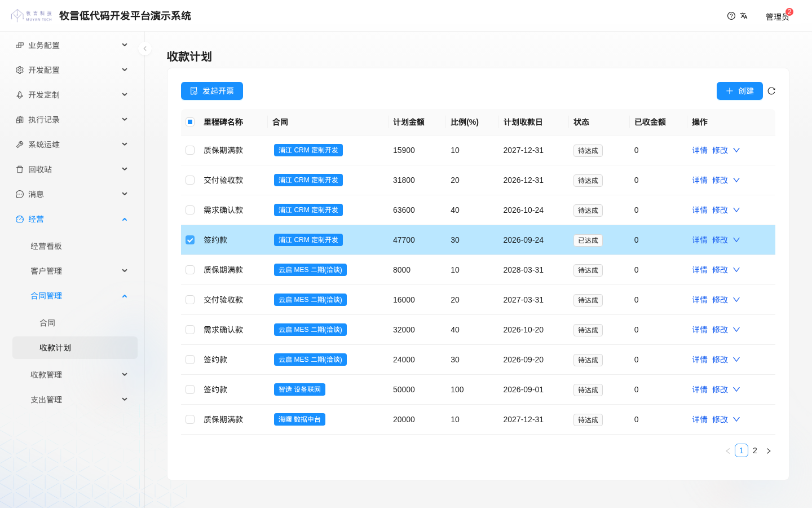This screenshot has width=812, height=508.
Task: Click the 开发定制 rocket icon
Action: pos(20,95)
